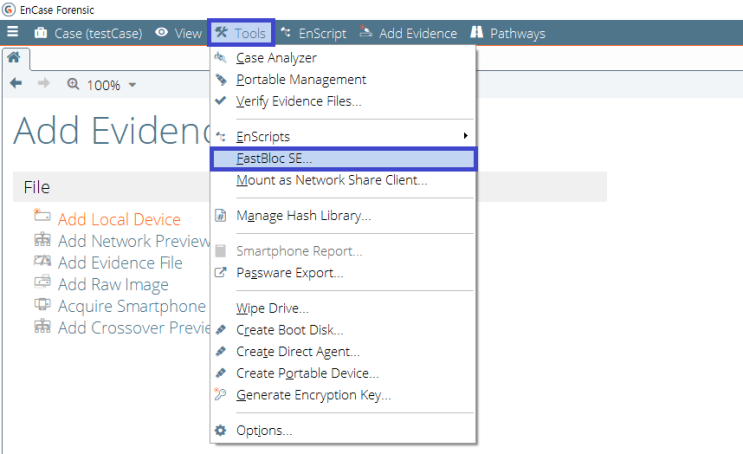
Task: Open the EnScript toolbar menu
Action: click(314, 33)
